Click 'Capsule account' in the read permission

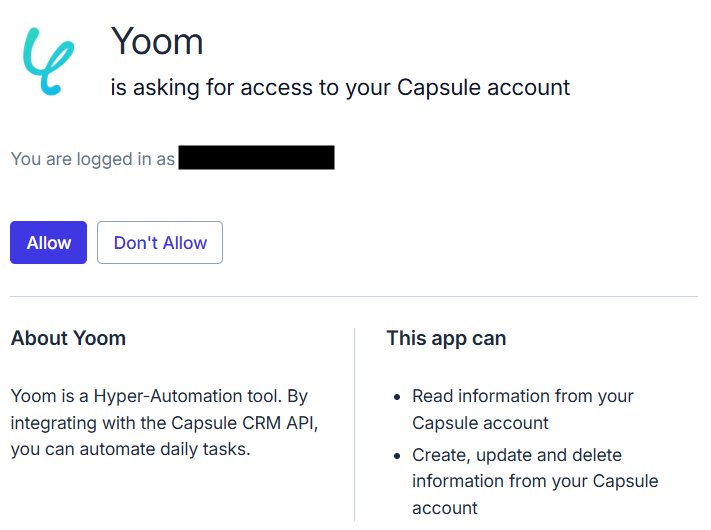[x=480, y=422]
